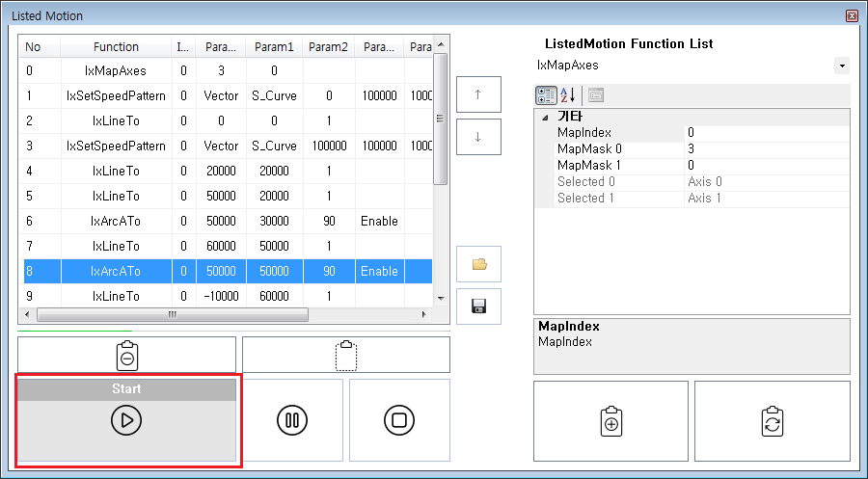Click the stop motion button

coord(399,420)
